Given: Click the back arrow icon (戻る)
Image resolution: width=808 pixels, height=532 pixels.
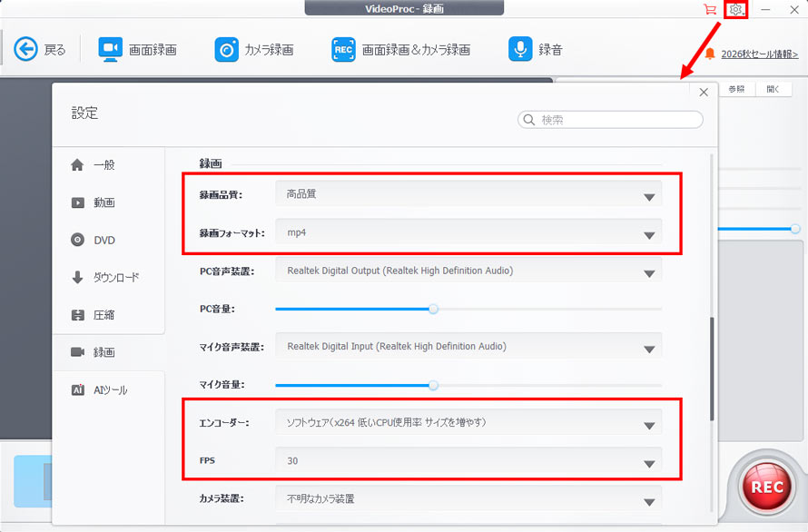Looking at the screenshot, I should [25, 50].
